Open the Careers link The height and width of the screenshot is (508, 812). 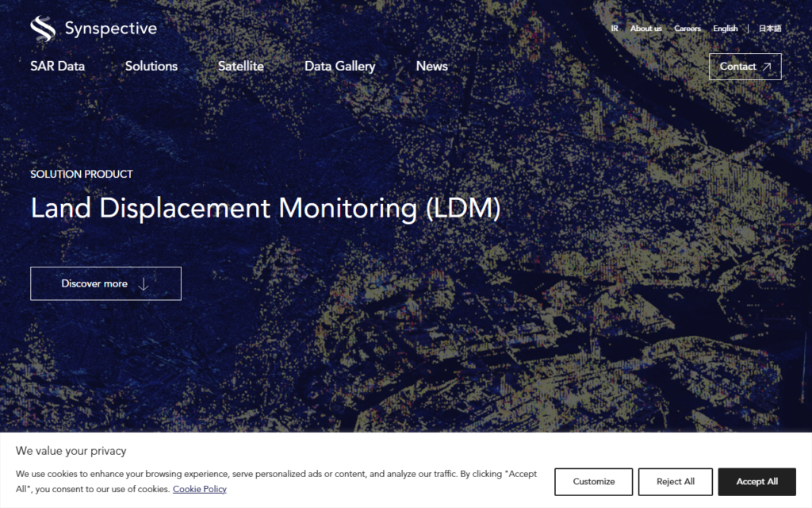688,29
